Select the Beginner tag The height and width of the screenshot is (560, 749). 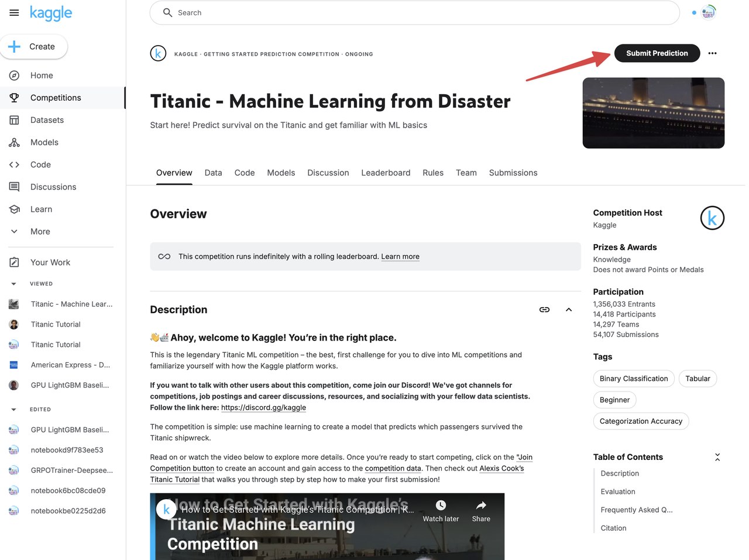(x=614, y=400)
